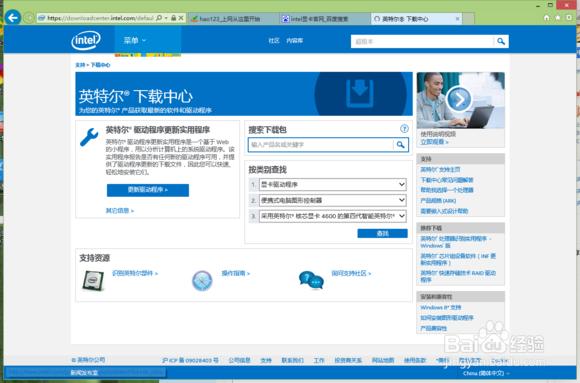Image resolution: width=580 pixels, height=383 pixels.
Task: Open the browser favorites star icon
Action: [558, 18]
